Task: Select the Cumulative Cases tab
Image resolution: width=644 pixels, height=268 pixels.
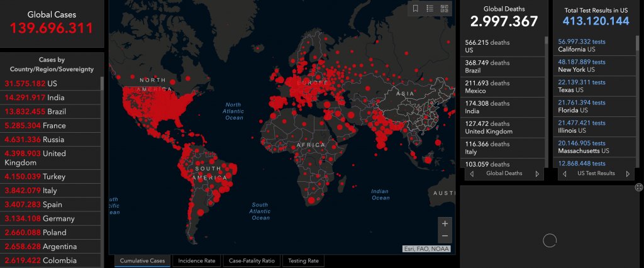Action: (x=142, y=260)
